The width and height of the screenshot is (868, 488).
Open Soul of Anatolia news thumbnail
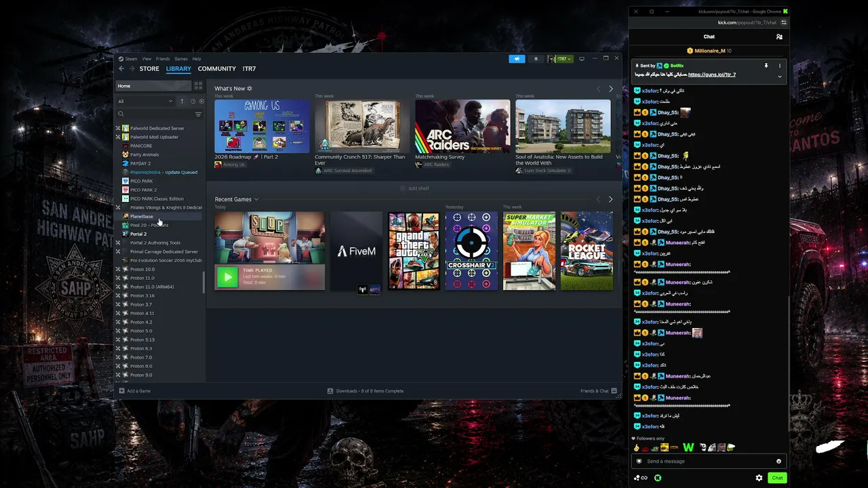pyautogui.click(x=563, y=127)
